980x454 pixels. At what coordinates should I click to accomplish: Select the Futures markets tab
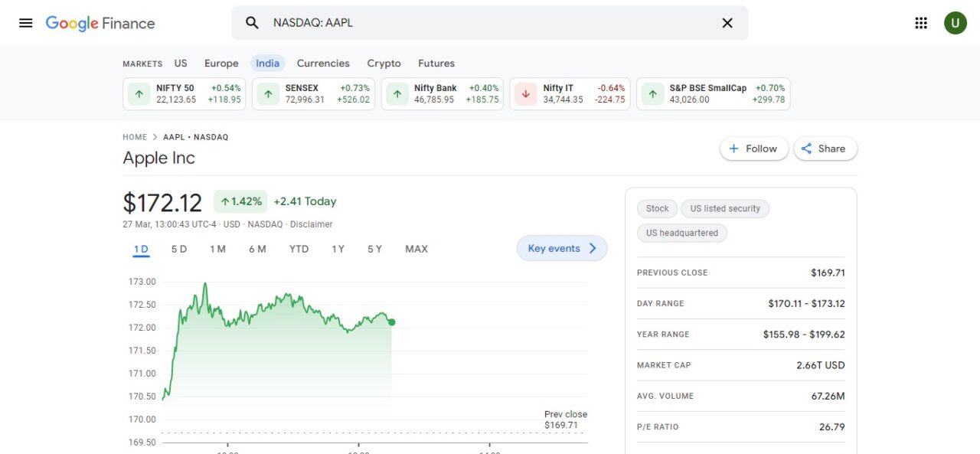pos(436,64)
